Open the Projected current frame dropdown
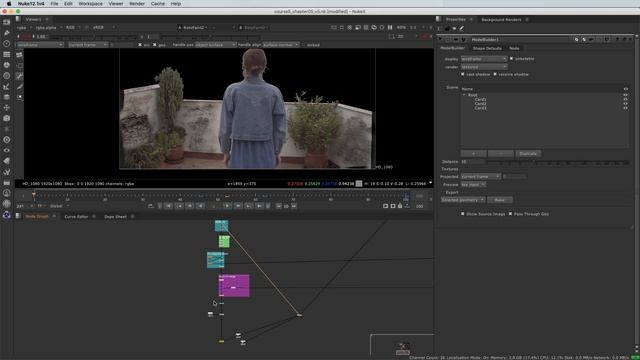The height and width of the screenshot is (360, 640). (x=481, y=176)
